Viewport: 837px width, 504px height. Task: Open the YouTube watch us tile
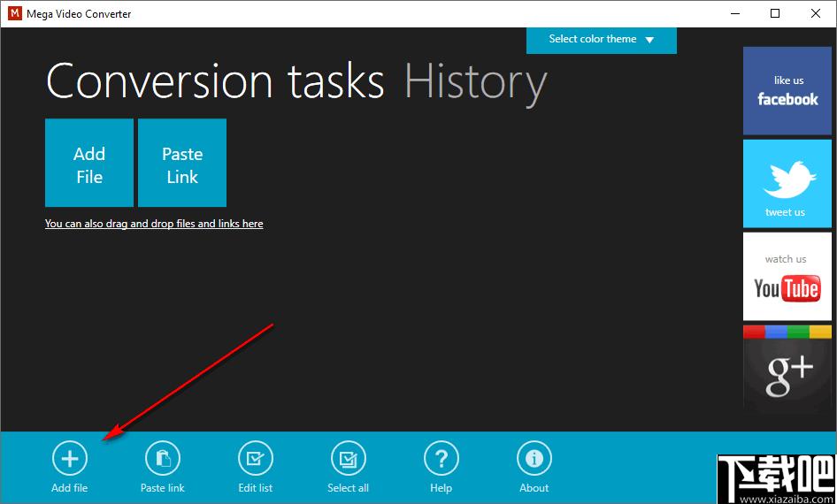(x=787, y=276)
